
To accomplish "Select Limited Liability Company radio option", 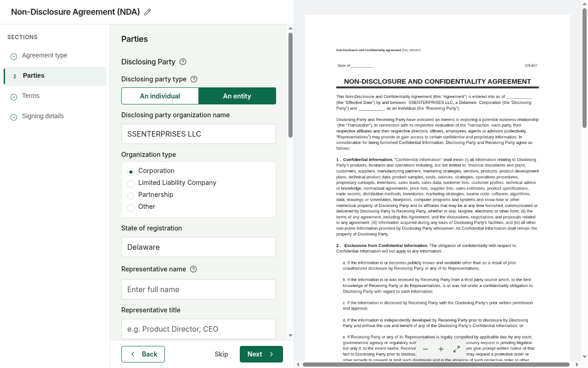I will coord(131,184).
